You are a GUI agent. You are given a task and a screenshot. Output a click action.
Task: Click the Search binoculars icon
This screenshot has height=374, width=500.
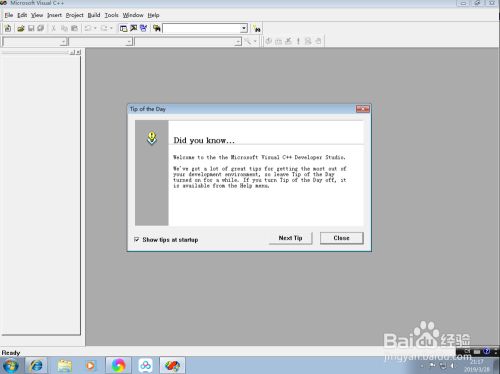[256, 29]
